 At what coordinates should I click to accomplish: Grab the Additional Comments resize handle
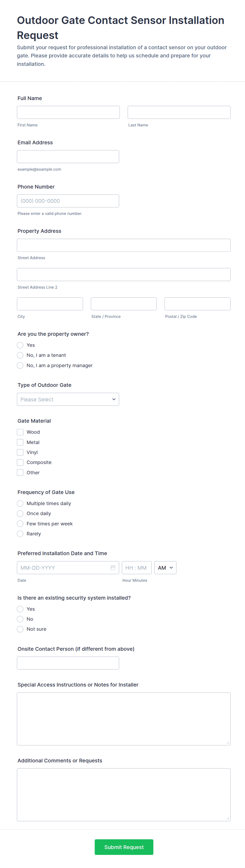pos(228,818)
